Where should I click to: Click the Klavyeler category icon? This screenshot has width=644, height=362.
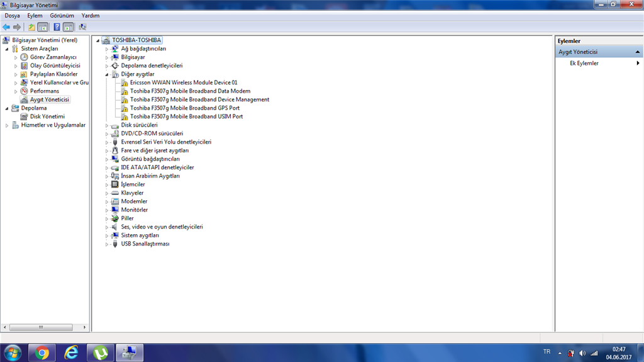(x=115, y=193)
